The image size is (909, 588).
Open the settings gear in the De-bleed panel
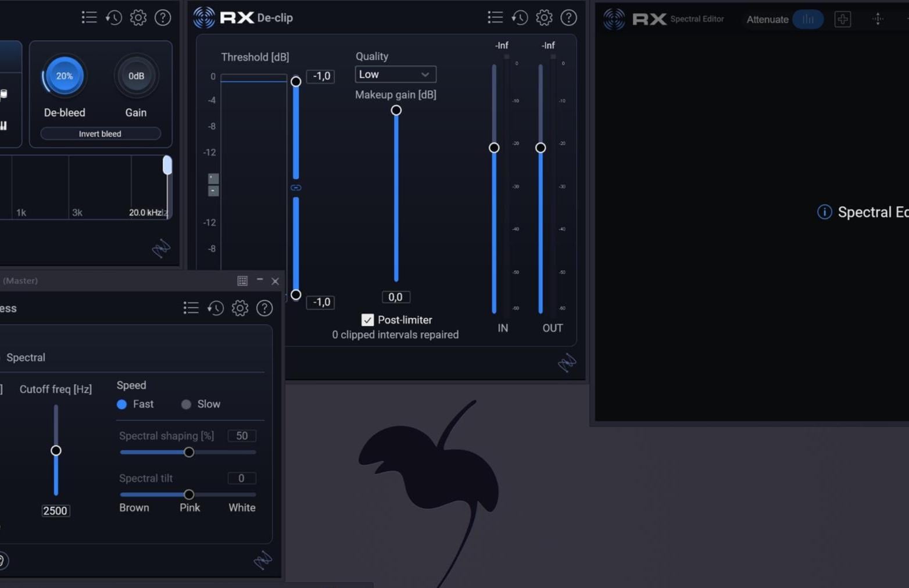(x=138, y=17)
